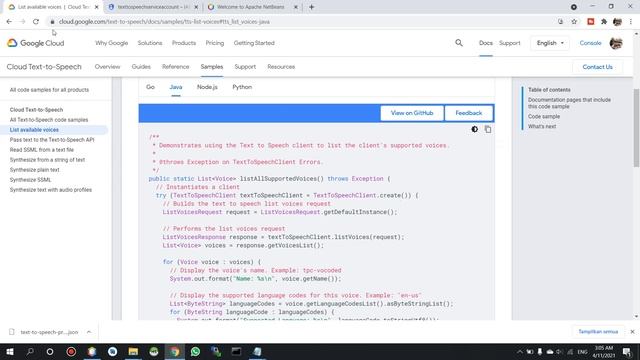This screenshot has height=360, width=640.
Task: Open Google Cloud search magnifier
Action: pos(459,43)
